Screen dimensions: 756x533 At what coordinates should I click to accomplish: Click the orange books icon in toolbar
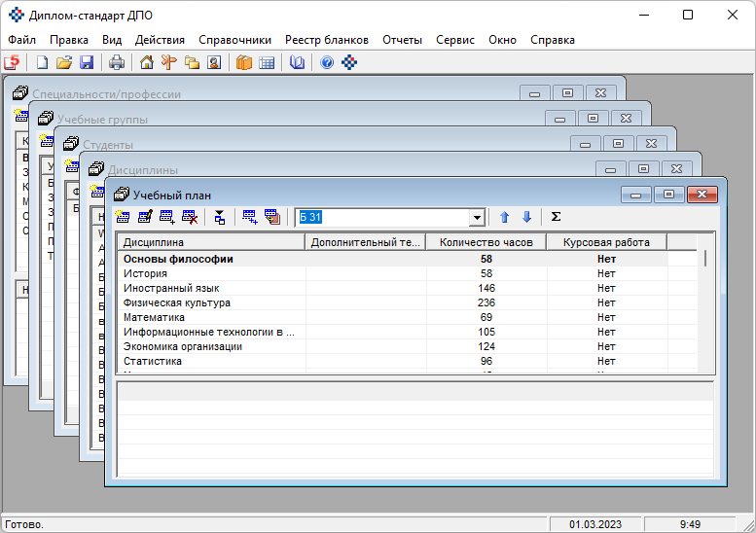(243, 63)
